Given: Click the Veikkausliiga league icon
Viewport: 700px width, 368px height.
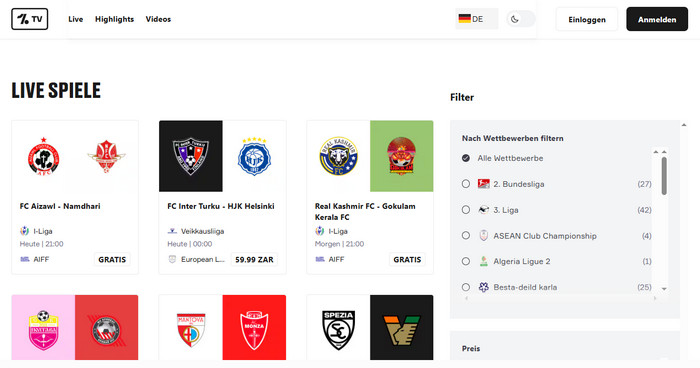Looking at the screenshot, I should point(172,231).
